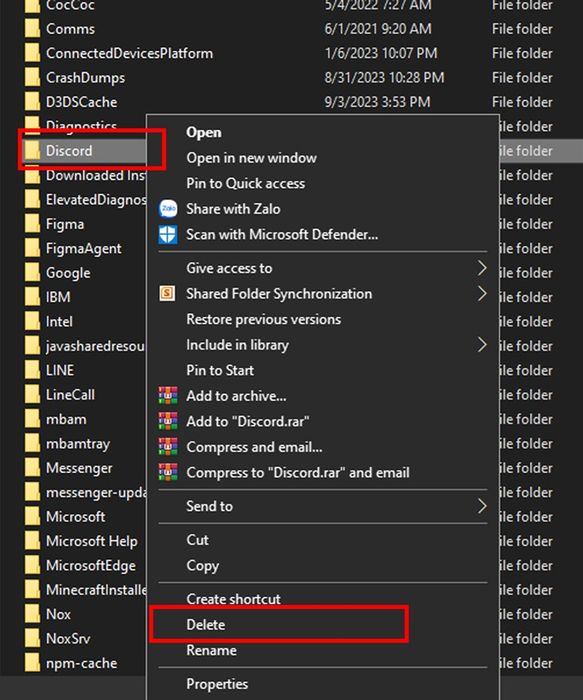
Task: Click the Zalo icon in context menu
Action: tap(168, 208)
